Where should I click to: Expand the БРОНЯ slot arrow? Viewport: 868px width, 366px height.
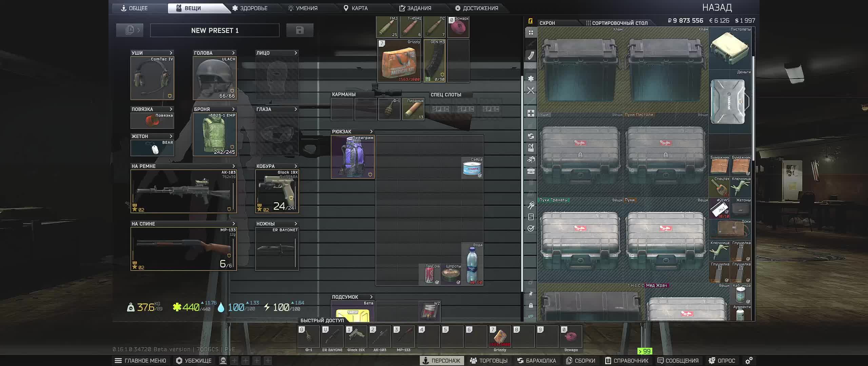coord(233,109)
